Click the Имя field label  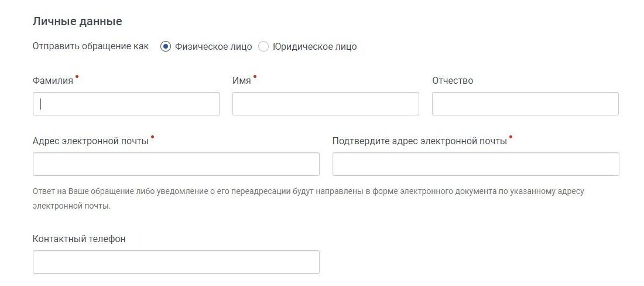click(x=241, y=80)
